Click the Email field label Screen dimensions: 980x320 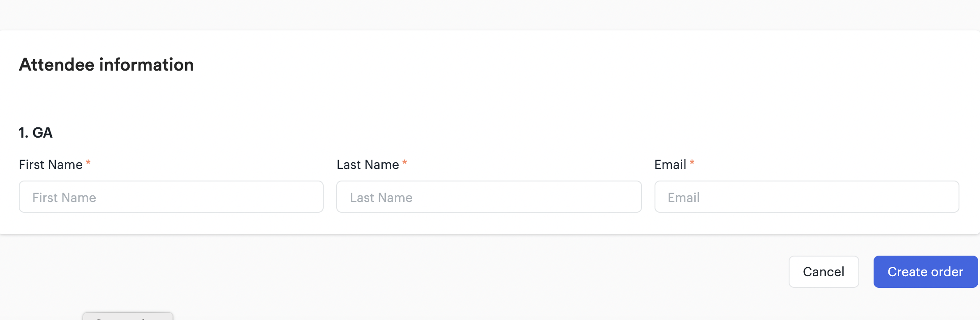tap(670, 164)
